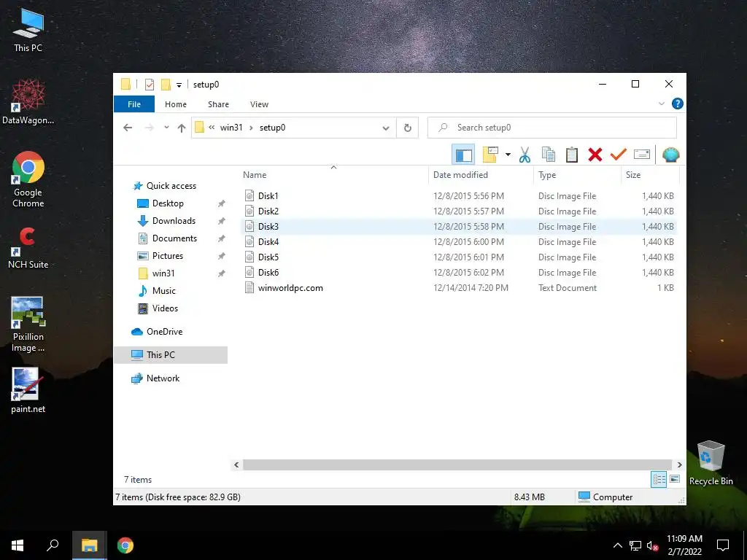Select the Disk6 image file

268,273
